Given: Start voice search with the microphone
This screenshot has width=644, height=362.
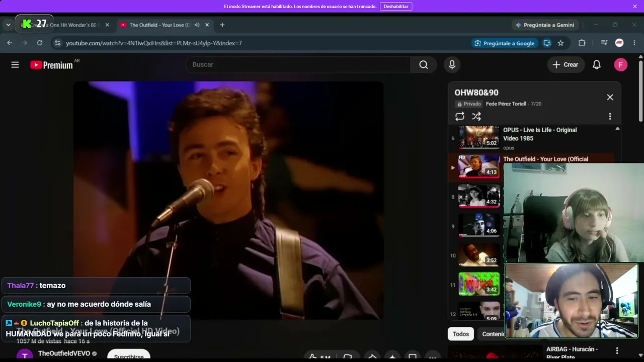Looking at the screenshot, I should click(x=452, y=64).
